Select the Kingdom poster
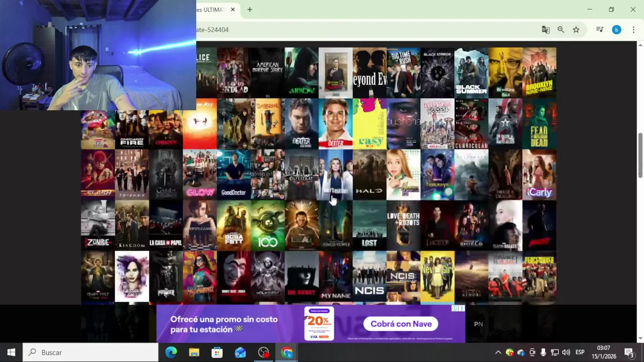This screenshot has width=644, height=362. click(x=132, y=225)
